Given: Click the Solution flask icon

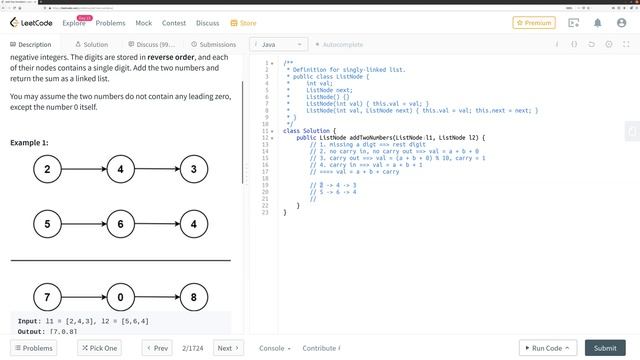Looking at the screenshot, I should 78,44.
